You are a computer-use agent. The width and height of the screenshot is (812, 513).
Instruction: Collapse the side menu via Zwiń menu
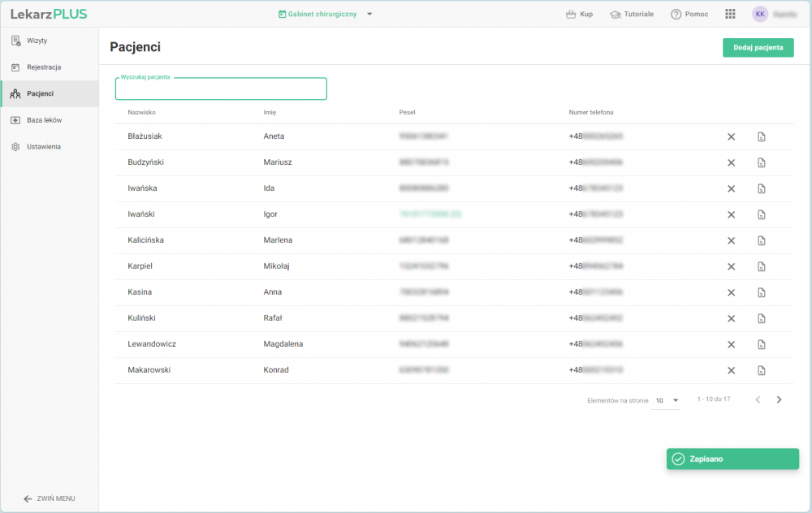[x=50, y=498]
